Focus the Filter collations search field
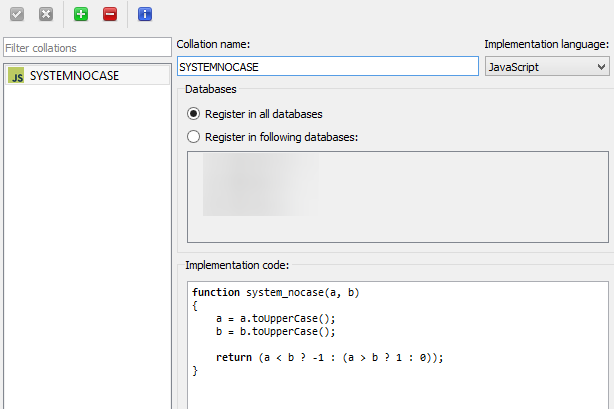Image resolution: width=614 pixels, height=409 pixels. pos(87,48)
